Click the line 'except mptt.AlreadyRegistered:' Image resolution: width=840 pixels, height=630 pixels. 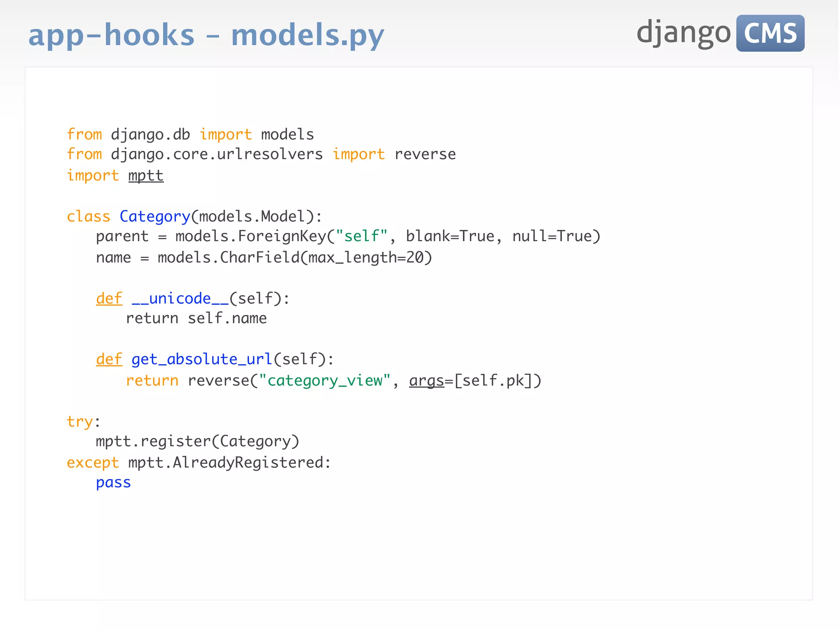coord(199,463)
